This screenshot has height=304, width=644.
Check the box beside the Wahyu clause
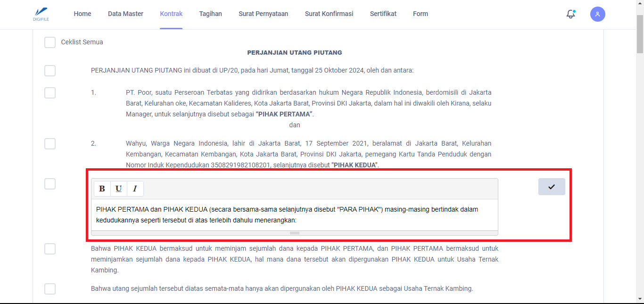point(50,144)
